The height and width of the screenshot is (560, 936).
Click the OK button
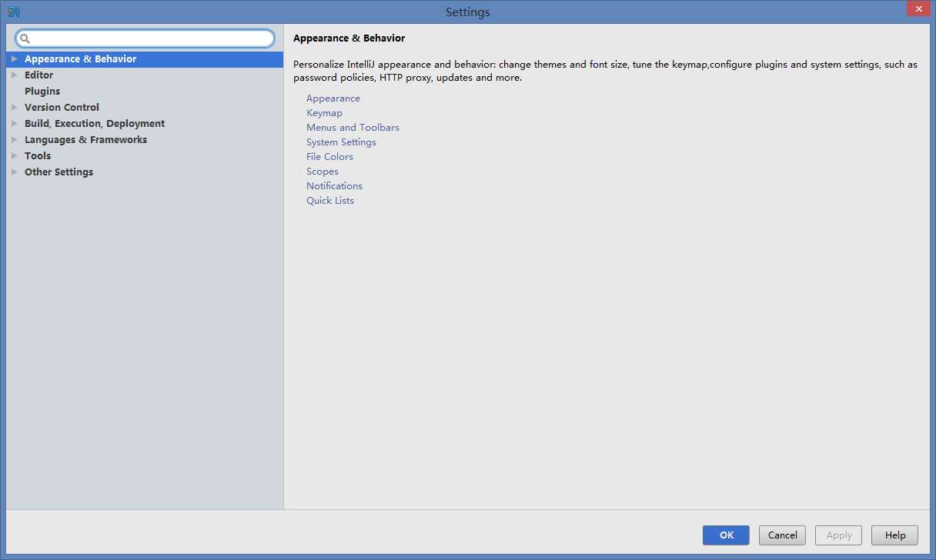726,535
